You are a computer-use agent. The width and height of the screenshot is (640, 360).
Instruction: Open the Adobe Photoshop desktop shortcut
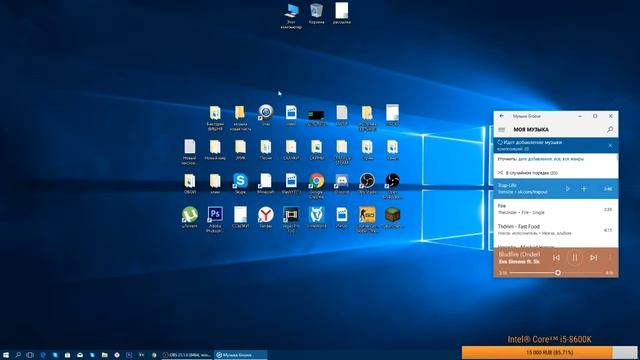click(x=215, y=219)
